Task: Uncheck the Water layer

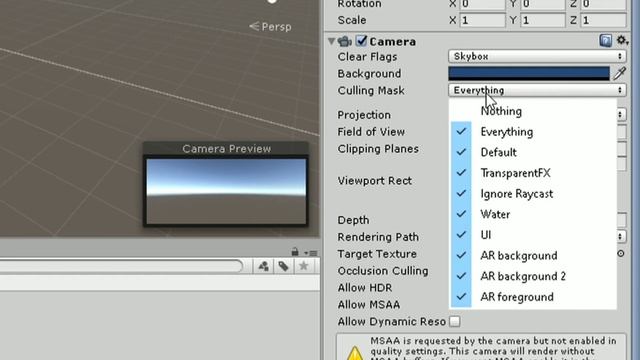Action: (x=533, y=214)
